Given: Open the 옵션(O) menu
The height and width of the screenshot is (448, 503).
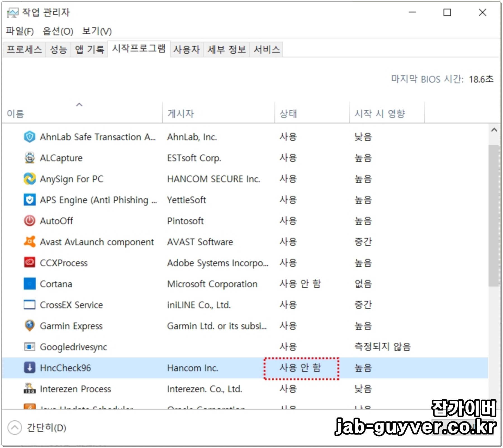Looking at the screenshot, I should (x=58, y=31).
